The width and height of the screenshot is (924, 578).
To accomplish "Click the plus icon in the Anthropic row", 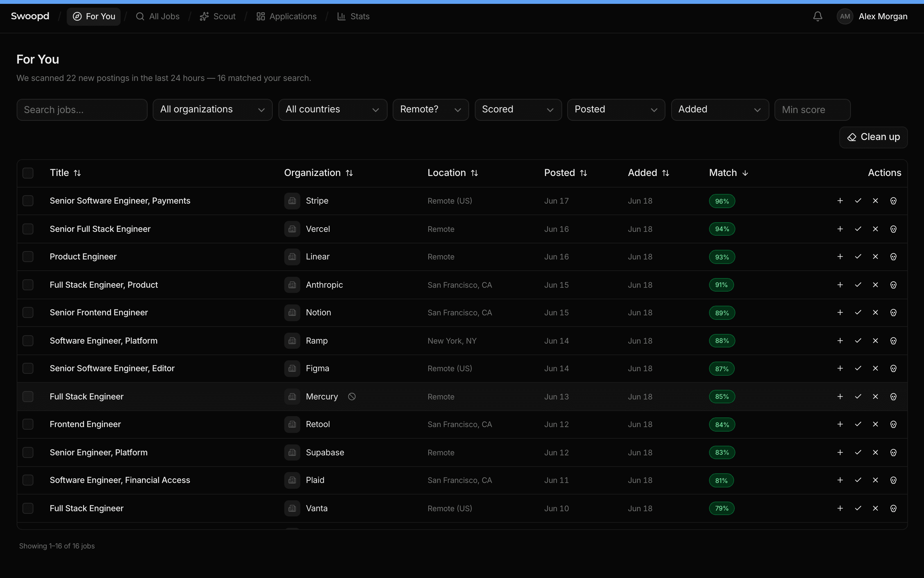I will pos(840,285).
